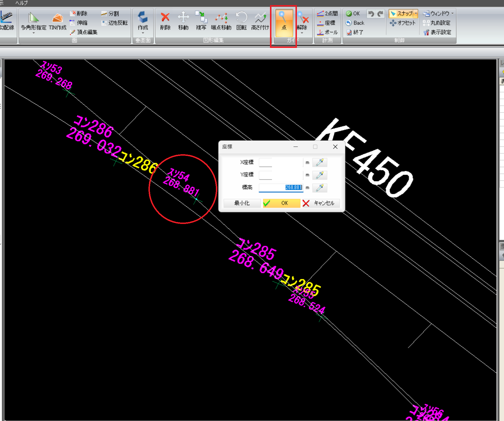Click the 終了 finish button
Viewport: 504px width, 421px height.
point(354,32)
